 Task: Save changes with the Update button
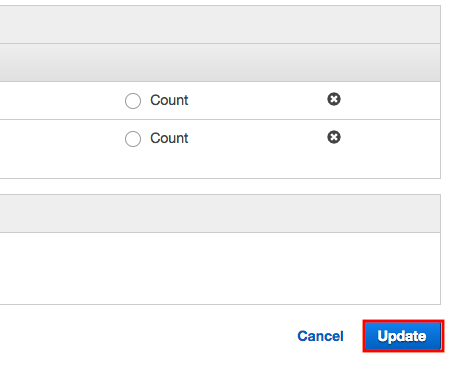tap(403, 336)
